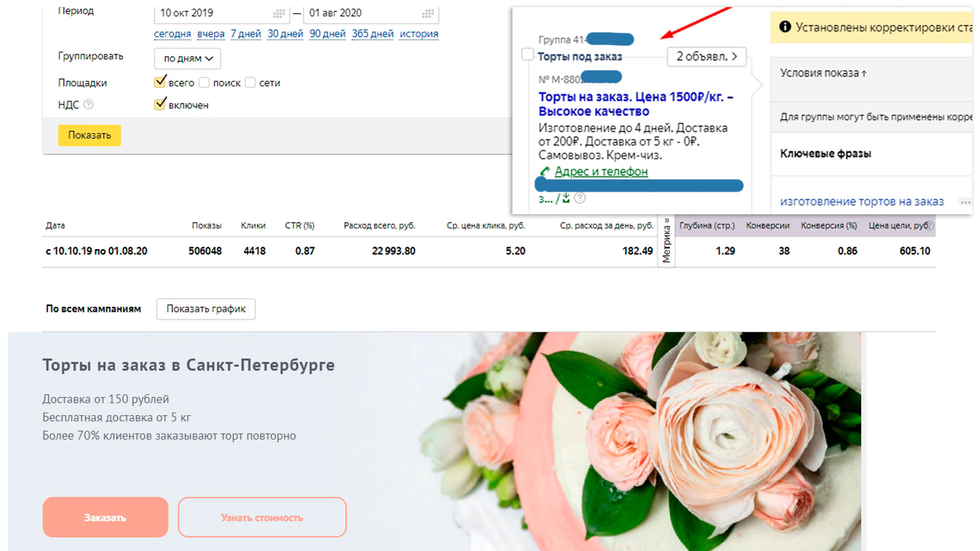Click the Конверсии column header
The width and height of the screenshot is (980, 551).
[768, 226]
